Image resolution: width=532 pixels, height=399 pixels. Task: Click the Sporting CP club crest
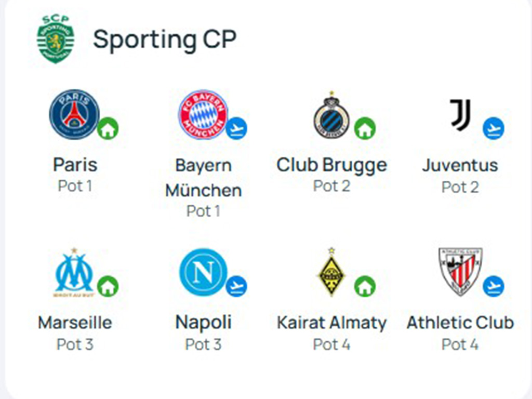point(56,39)
